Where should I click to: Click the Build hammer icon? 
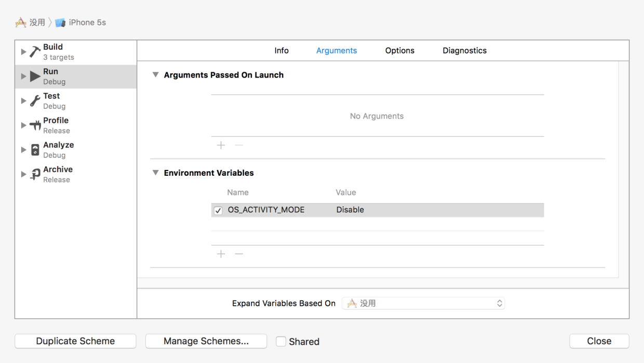click(x=35, y=51)
